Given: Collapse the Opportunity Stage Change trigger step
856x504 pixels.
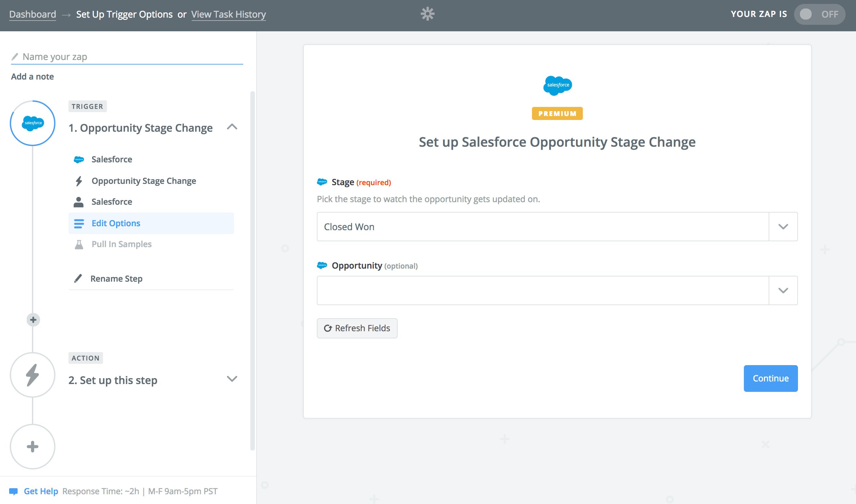Looking at the screenshot, I should (x=232, y=127).
